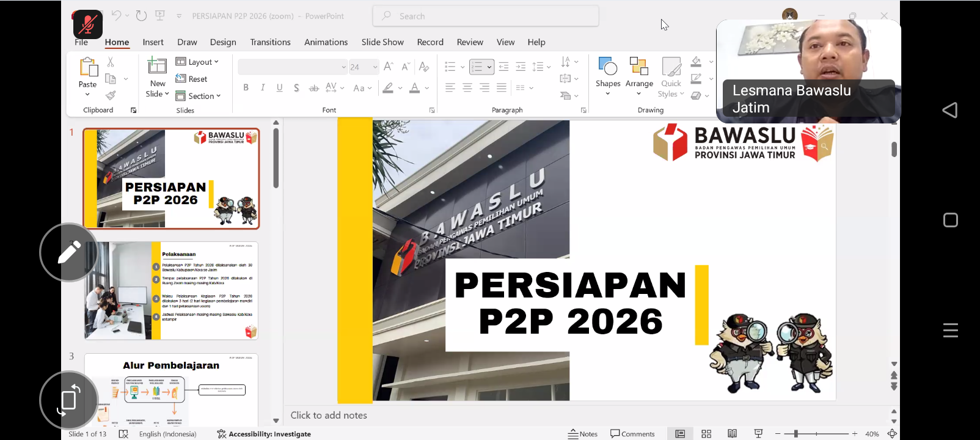Decrease list indent level
The image size is (980, 440).
[503, 67]
